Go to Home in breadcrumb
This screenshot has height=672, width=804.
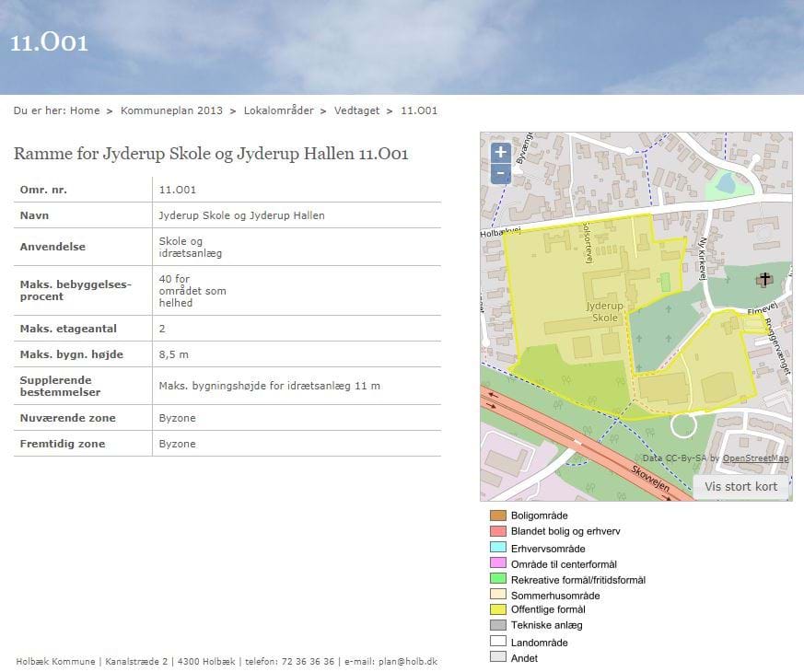(x=85, y=110)
